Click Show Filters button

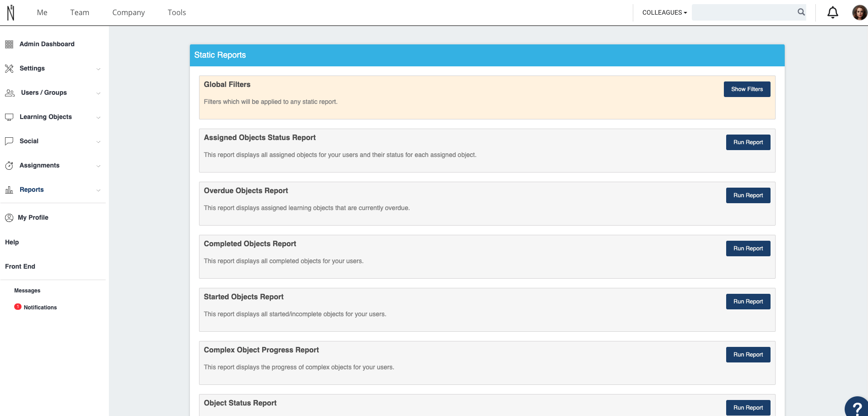(747, 89)
